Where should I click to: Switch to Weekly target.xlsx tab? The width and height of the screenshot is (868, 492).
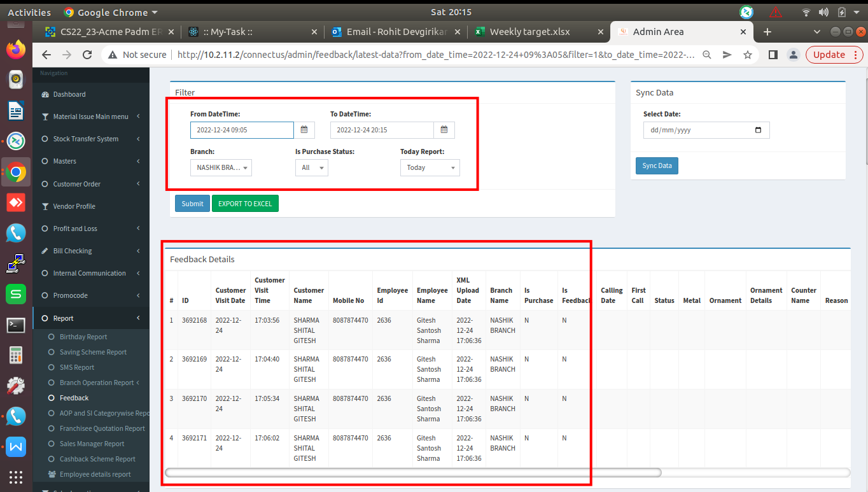[538, 31]
